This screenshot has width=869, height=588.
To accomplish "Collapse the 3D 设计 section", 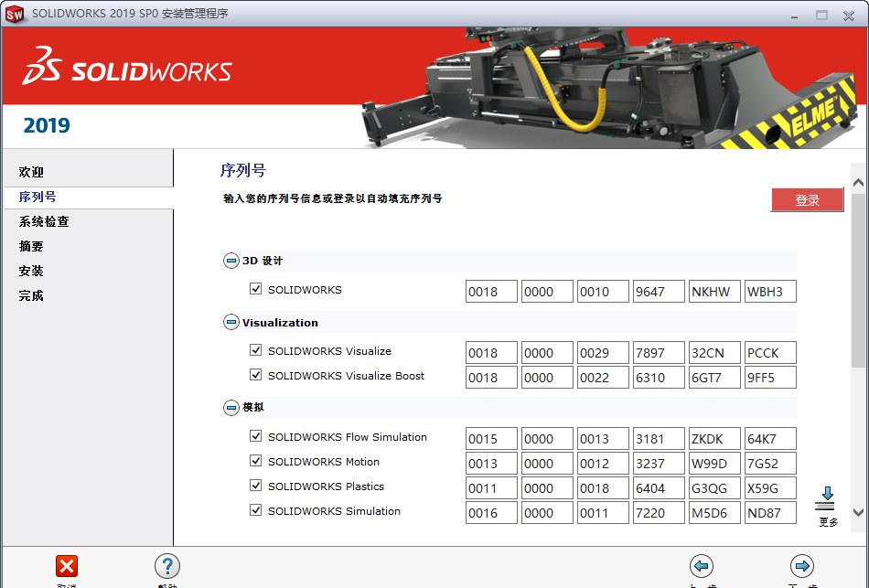I will click(x=231, y=261).
